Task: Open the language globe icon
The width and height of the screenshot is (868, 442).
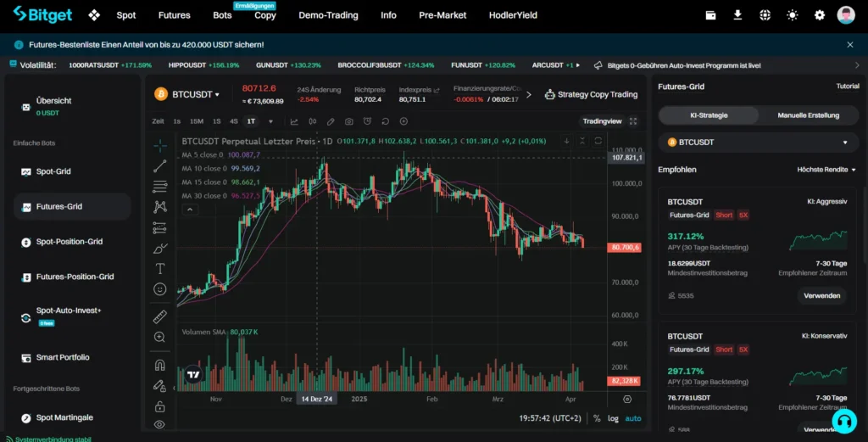Action: 765,15
